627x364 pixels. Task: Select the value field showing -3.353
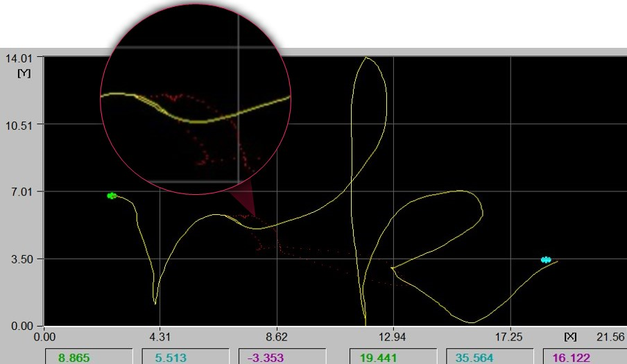tap(282, 356)
